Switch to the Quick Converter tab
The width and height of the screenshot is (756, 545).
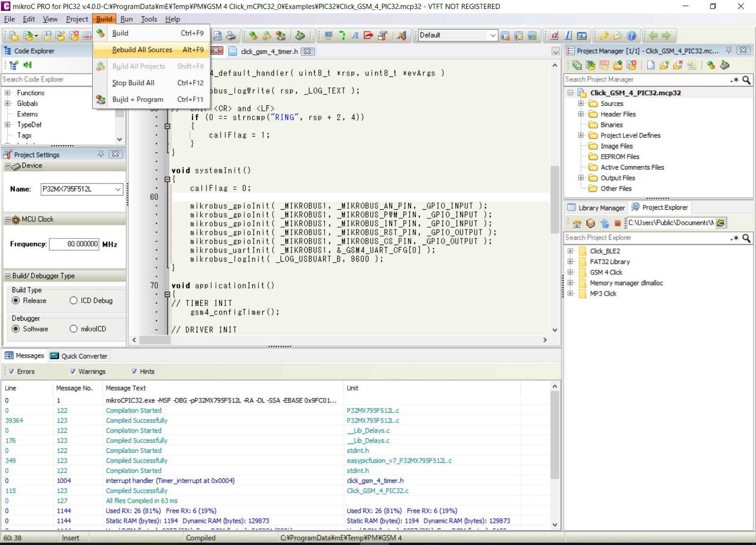point(79,356)
